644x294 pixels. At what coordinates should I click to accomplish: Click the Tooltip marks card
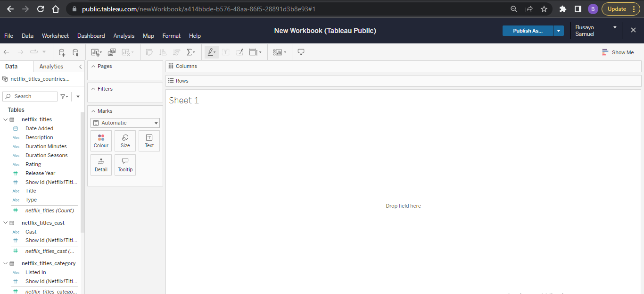(x=125, y=165)
